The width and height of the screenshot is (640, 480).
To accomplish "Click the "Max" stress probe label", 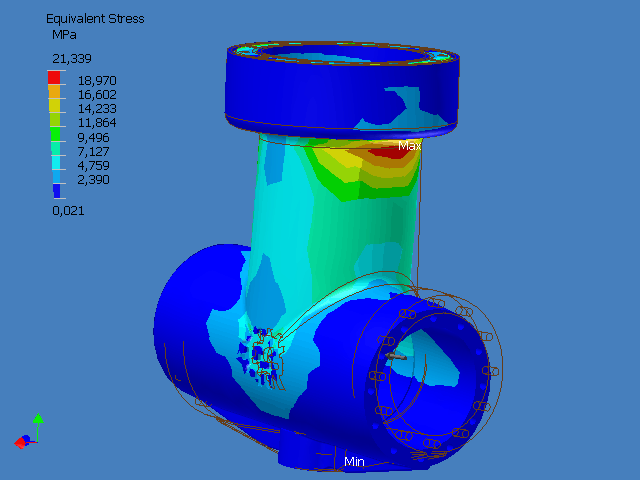I will (x=409, y=146).
